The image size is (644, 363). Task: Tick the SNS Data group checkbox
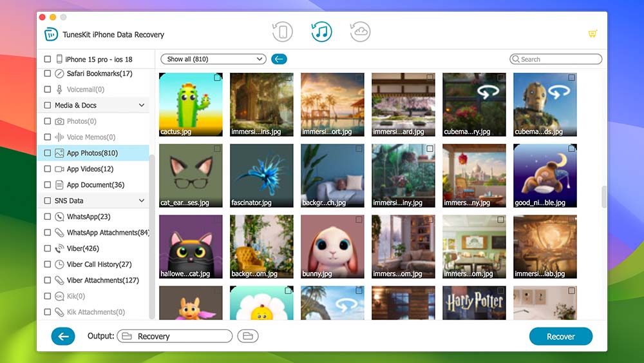[48, 201]
